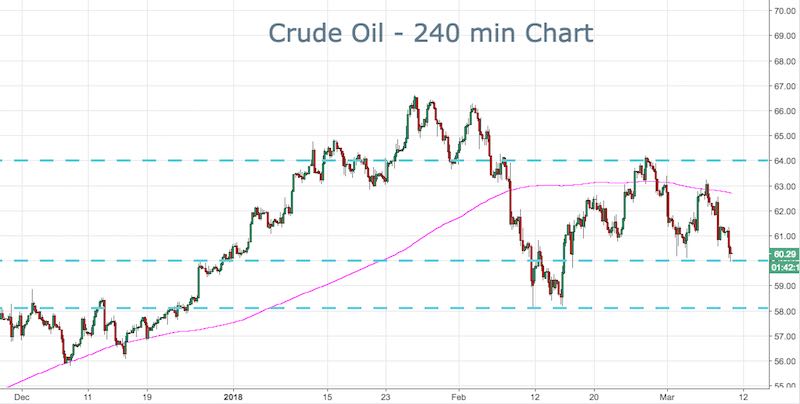Click the 62.00 price scale label

(782, 211)
